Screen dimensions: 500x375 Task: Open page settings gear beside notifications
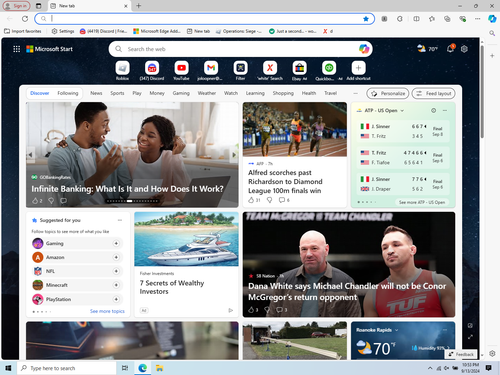pyautogui.click(x=464, y=49)
